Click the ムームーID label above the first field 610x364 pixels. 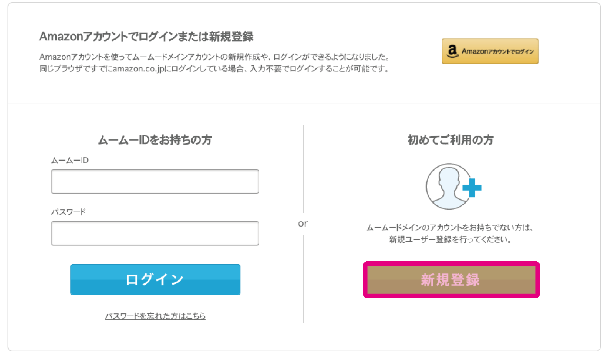pyautogui.click(x=70, y=160)
